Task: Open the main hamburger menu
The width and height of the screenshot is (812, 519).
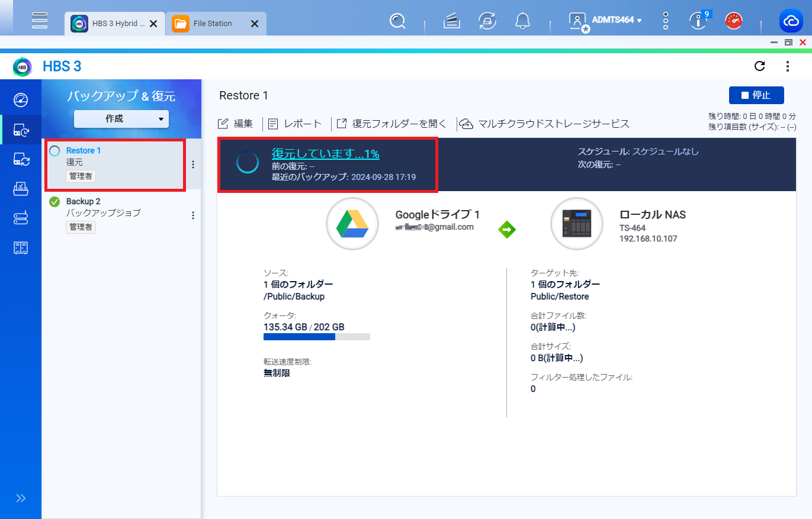Action: (40, 21)
